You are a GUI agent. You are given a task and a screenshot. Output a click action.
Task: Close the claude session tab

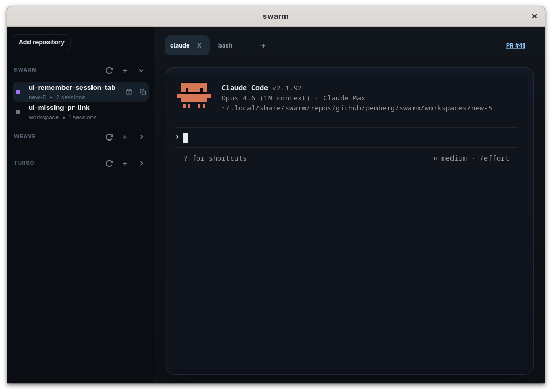(x=199, y=45)
